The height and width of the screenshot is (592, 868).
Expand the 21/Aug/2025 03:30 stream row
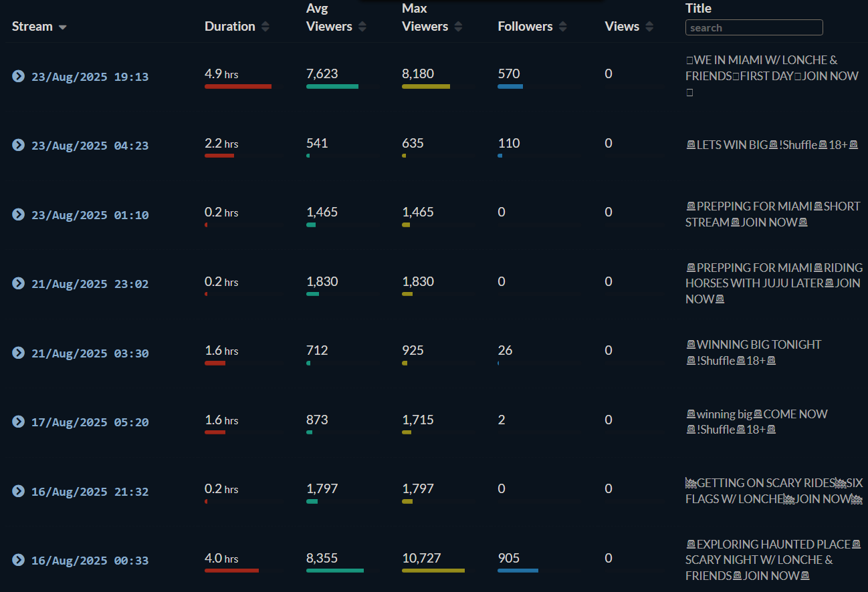(x=18, y=353)
